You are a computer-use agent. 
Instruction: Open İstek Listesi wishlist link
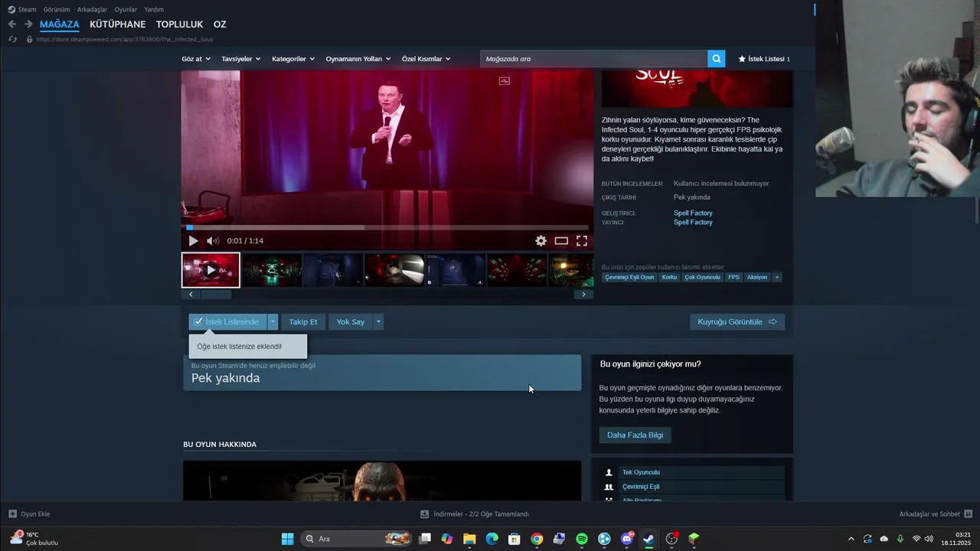click(x=764, y=59)
